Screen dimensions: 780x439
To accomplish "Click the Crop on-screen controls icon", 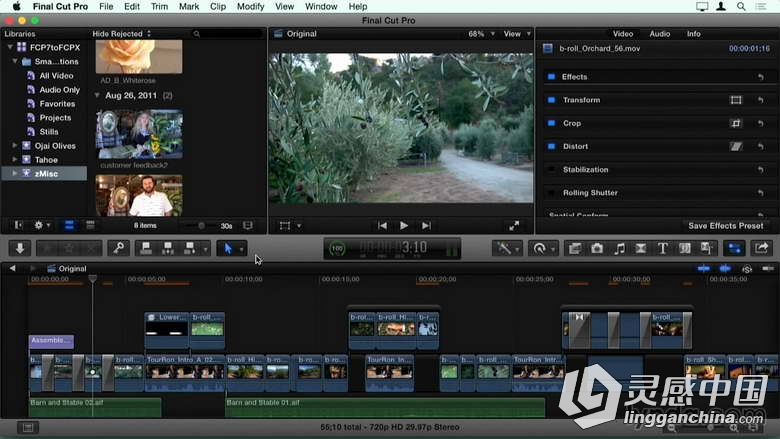I will pyautogui.click(x=736, y=123).
